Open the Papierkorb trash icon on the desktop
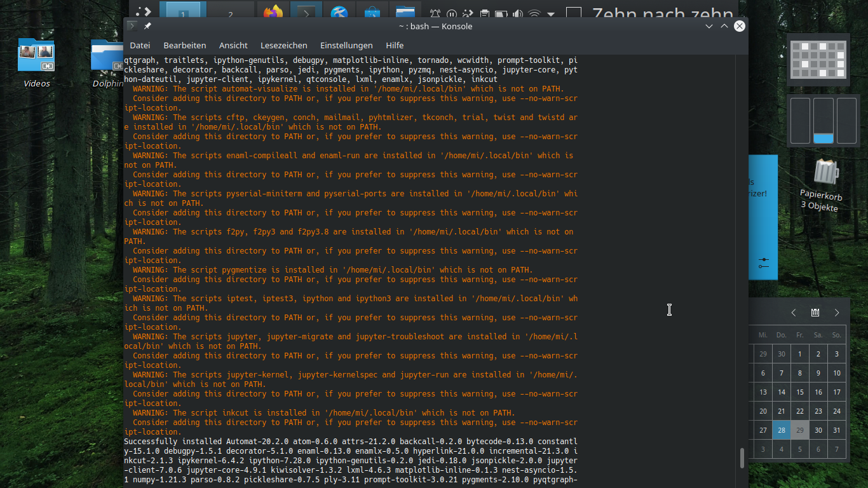Viewport: 868px width, 488px height. (825, 172)
